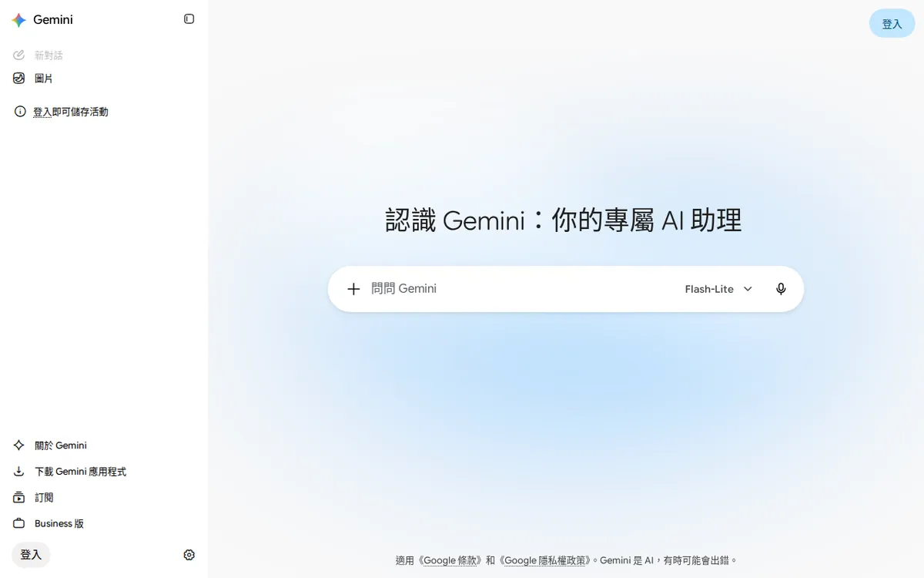
Task: Open the Business 版 entry
Action: [104, 523]
